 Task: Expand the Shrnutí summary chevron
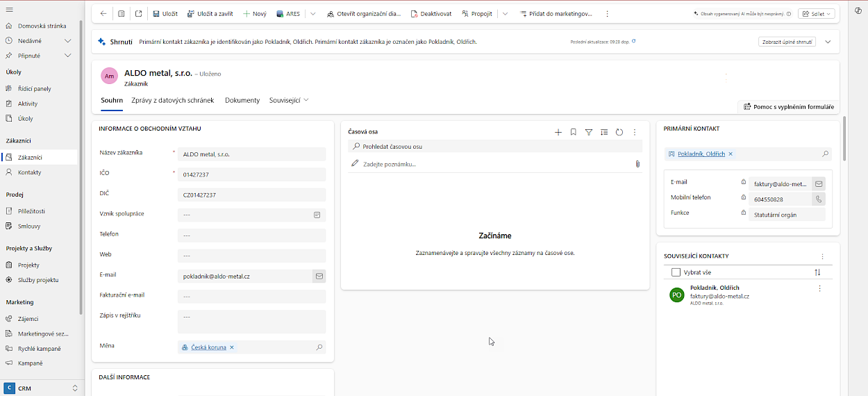pos(828,42)
